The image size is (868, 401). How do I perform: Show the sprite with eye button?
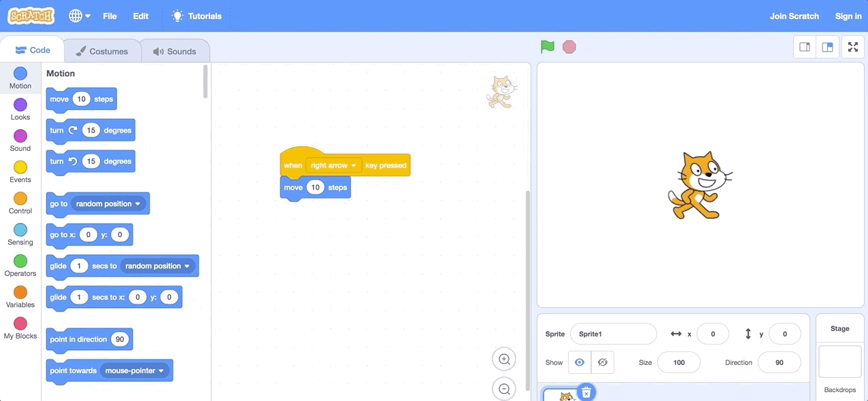[x=580, y=362]
